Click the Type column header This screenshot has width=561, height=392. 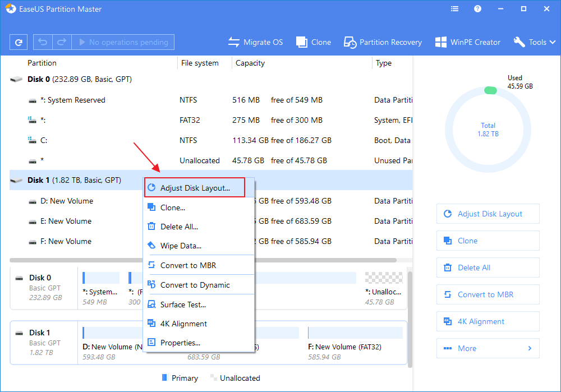pyautogui.click(x=384, y=63)
